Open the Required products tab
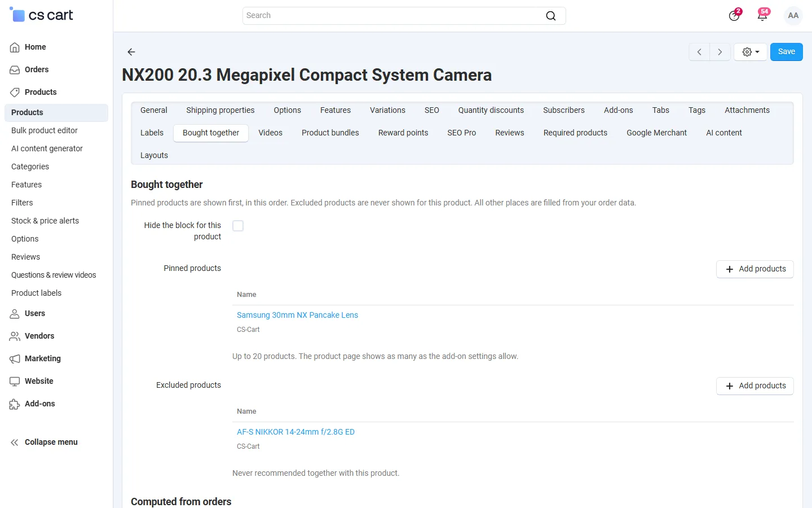 [x=575, y=133]
